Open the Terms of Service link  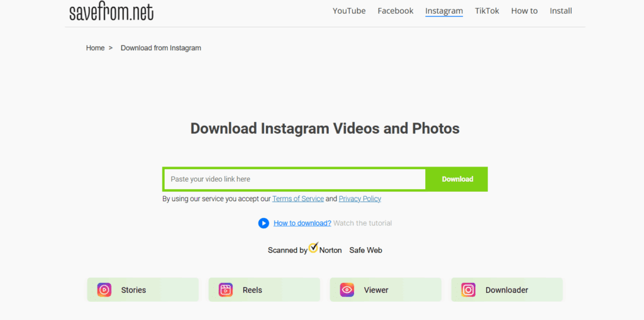(x=298, y=199)
